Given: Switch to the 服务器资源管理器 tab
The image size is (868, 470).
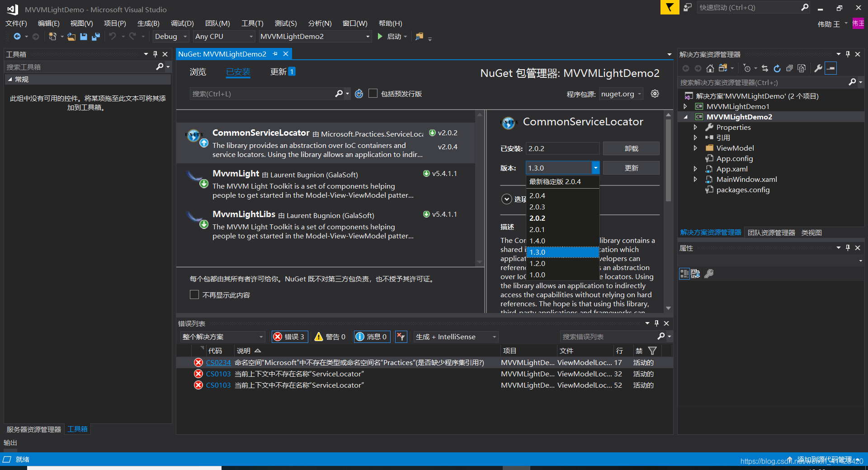Looking at the screenshot, I should pos(34,429).
